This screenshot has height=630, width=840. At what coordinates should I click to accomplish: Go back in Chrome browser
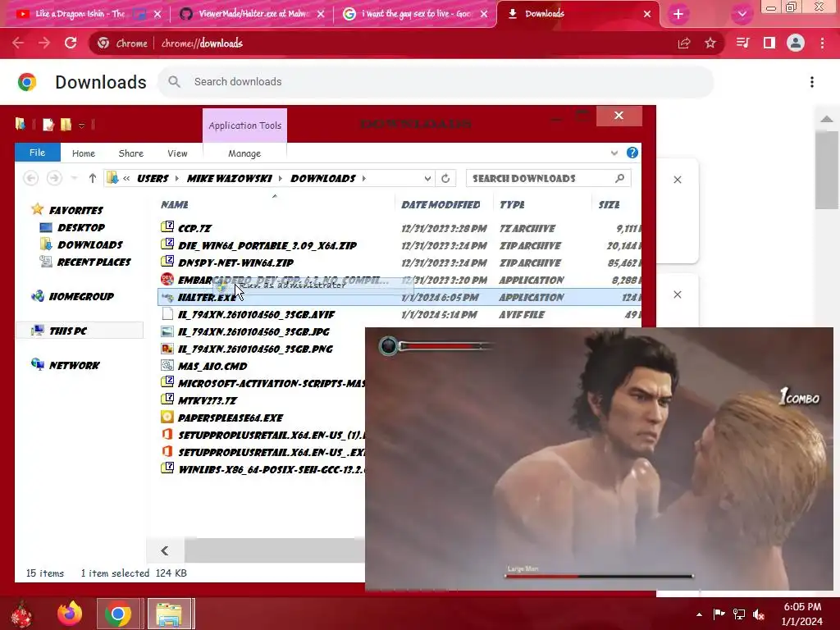pyautogui.click(x=18, y=43)
